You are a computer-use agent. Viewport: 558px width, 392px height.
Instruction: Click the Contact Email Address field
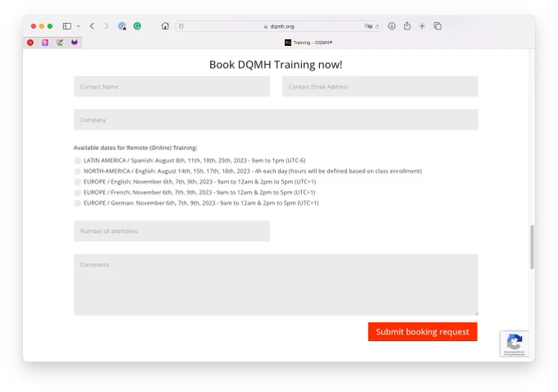[380, 86]
